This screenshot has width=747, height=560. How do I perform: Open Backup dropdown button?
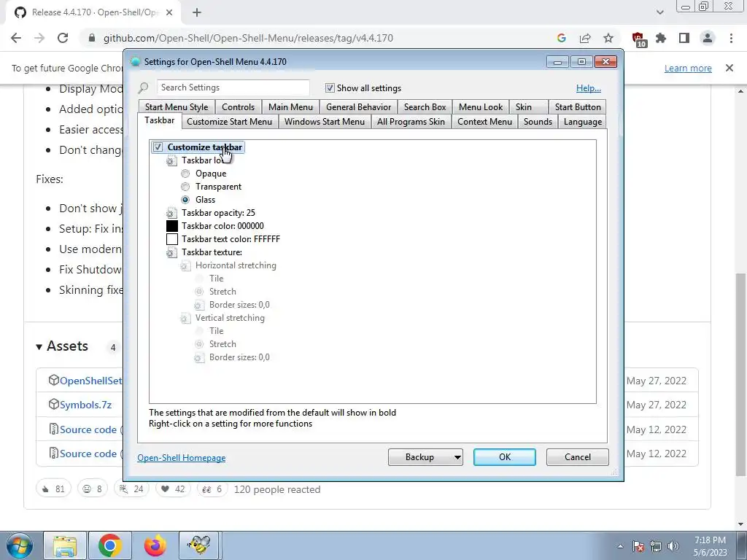point(425,457)
